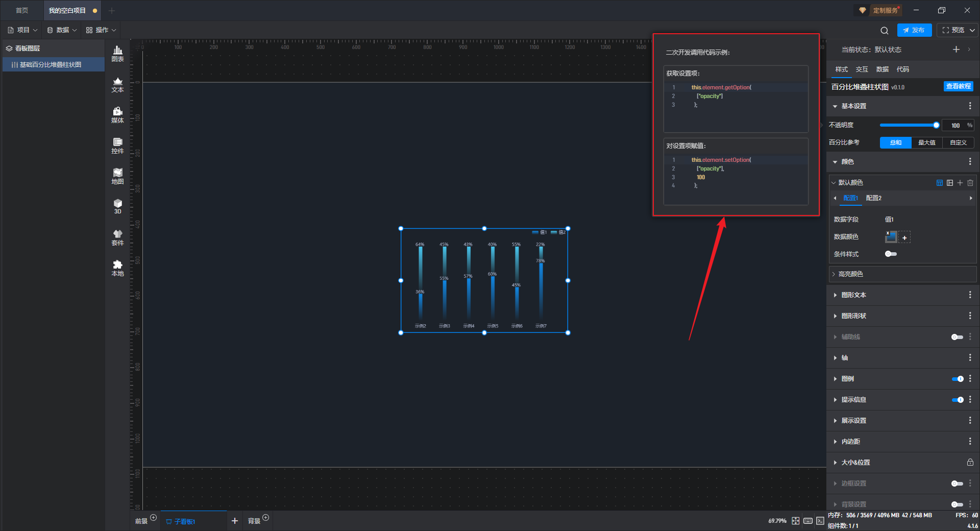Delete the default color config with trash icon
Screen dimensions: 980x531
coord(970,183)
